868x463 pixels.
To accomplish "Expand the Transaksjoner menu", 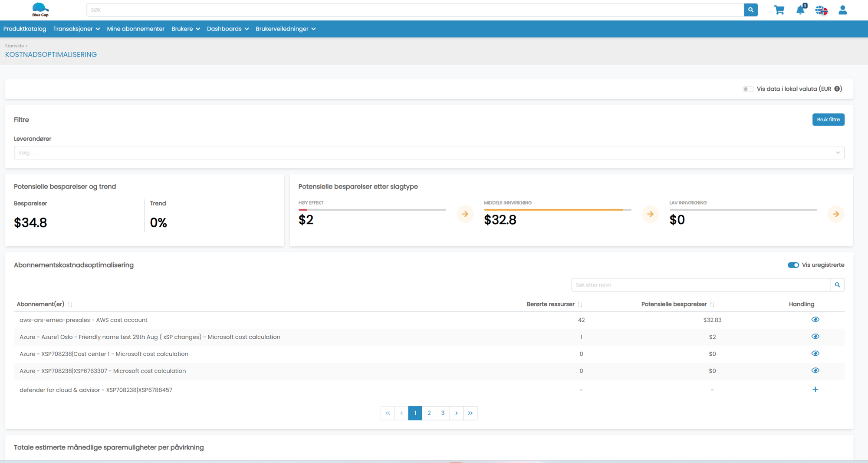I will click(76, 29).
